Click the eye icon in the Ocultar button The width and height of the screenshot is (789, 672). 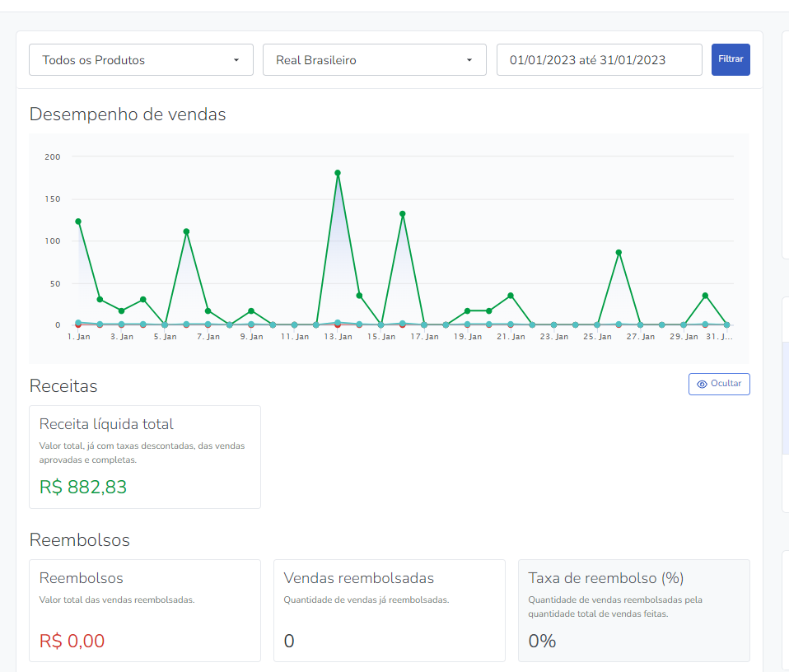(x=702, y=384)
